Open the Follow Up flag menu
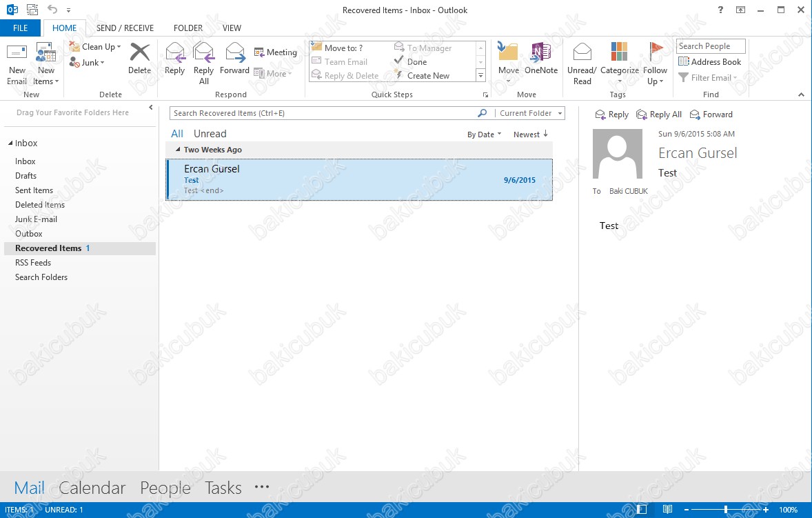 pos(655,64)
